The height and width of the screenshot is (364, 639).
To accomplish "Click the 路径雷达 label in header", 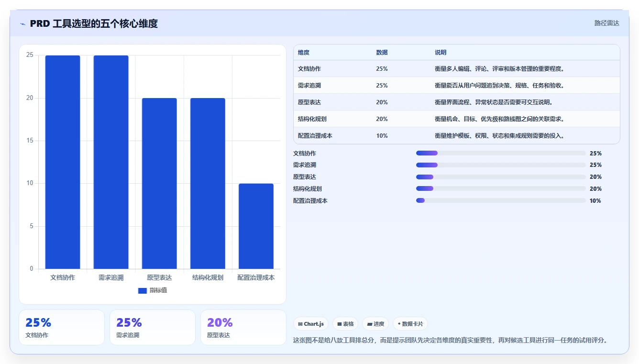I will coord(606,23).
